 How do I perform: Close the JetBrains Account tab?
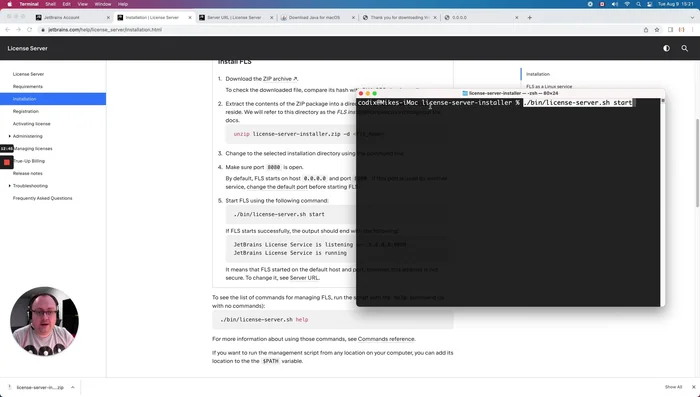108,17
